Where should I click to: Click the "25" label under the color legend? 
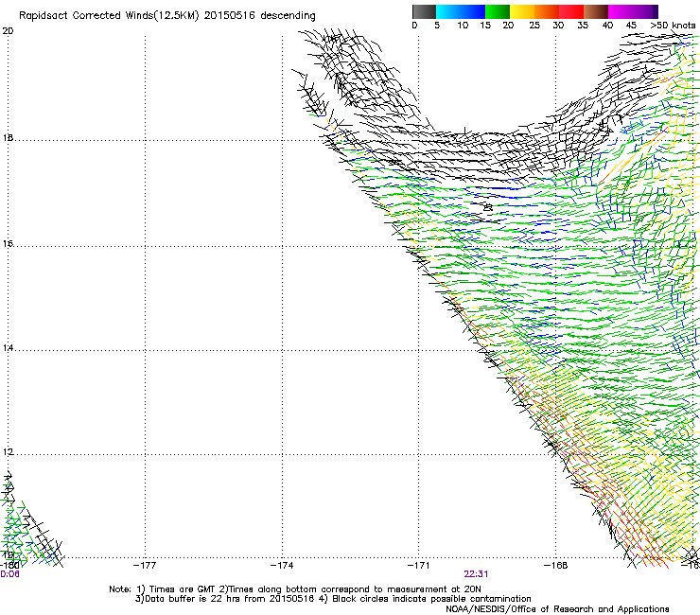pos(534,26)
